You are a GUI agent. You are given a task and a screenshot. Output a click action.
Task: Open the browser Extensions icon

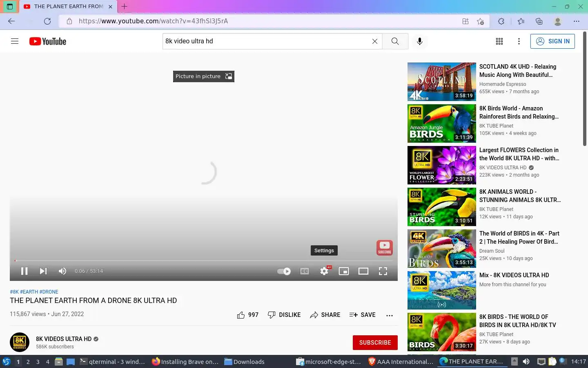501,21
